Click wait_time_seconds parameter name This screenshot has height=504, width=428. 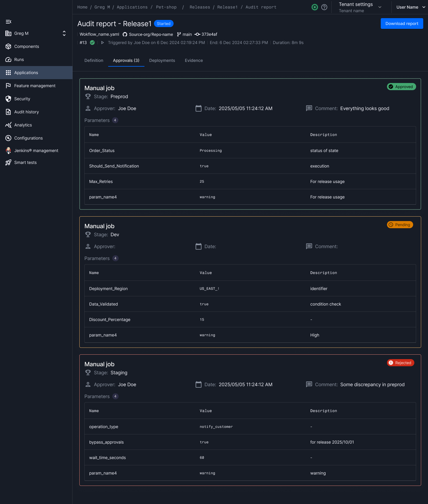107,458
